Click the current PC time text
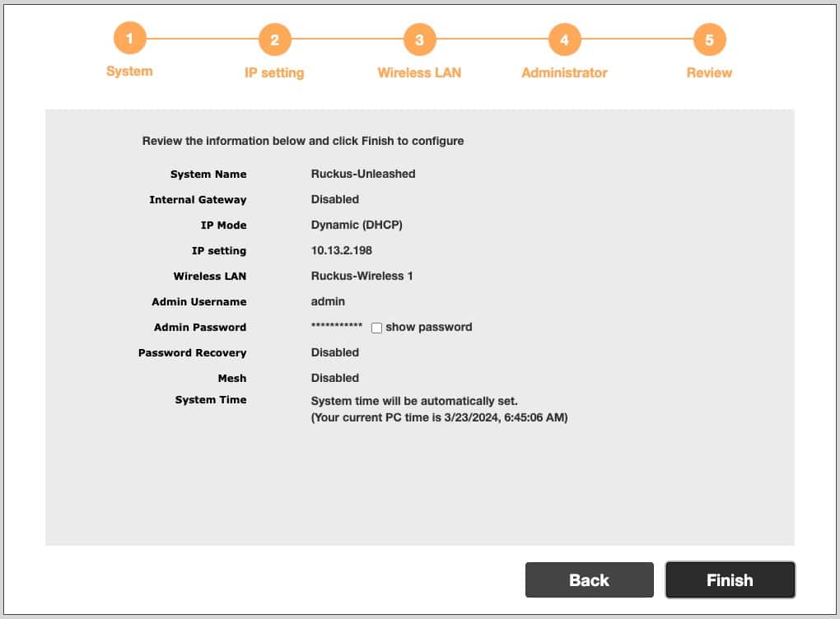Image resolution: width=840 pixels, height=619 pixels. [x=439, y=417]
